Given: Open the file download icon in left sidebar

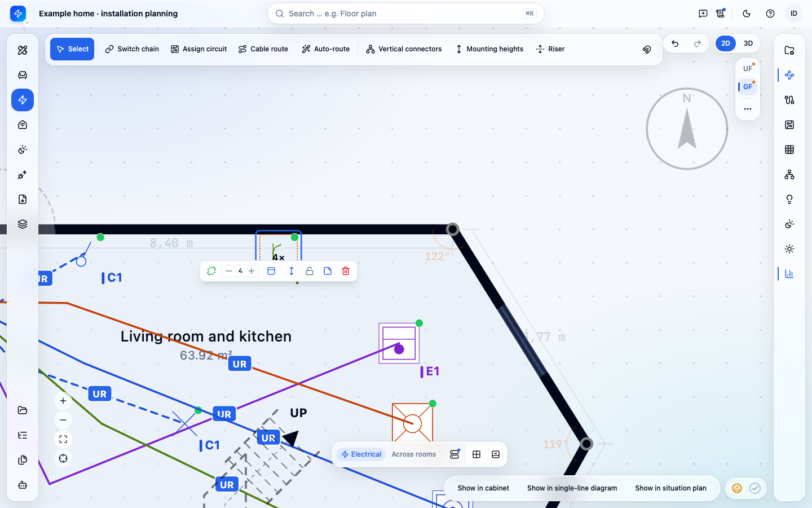Looking at the screenshot, I should pyautogui.click(x=23, y=199).
